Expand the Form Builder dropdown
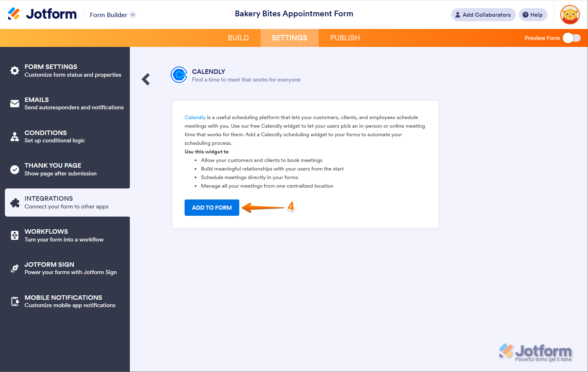 133,15
